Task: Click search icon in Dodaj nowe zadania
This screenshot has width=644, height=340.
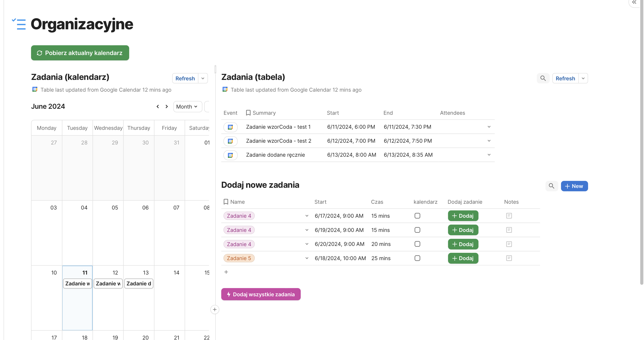Action: (x=551, y=186)
